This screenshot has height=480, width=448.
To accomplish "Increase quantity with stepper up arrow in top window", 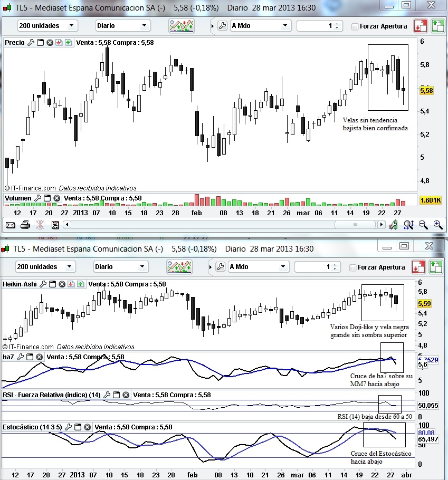I will point(337,24).
